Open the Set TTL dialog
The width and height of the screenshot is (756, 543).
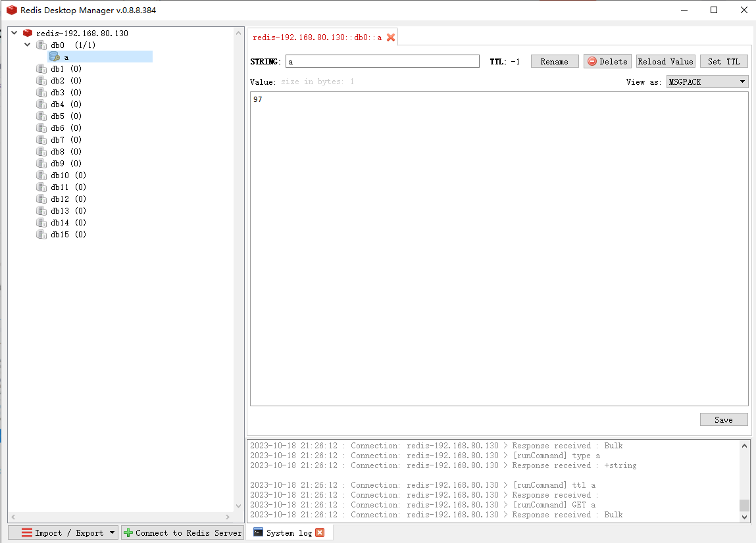click(724, 61)
